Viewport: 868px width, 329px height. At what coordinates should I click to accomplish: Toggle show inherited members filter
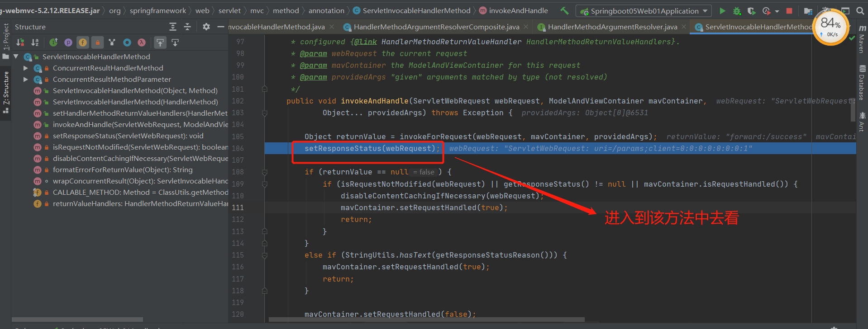point(53,42)
